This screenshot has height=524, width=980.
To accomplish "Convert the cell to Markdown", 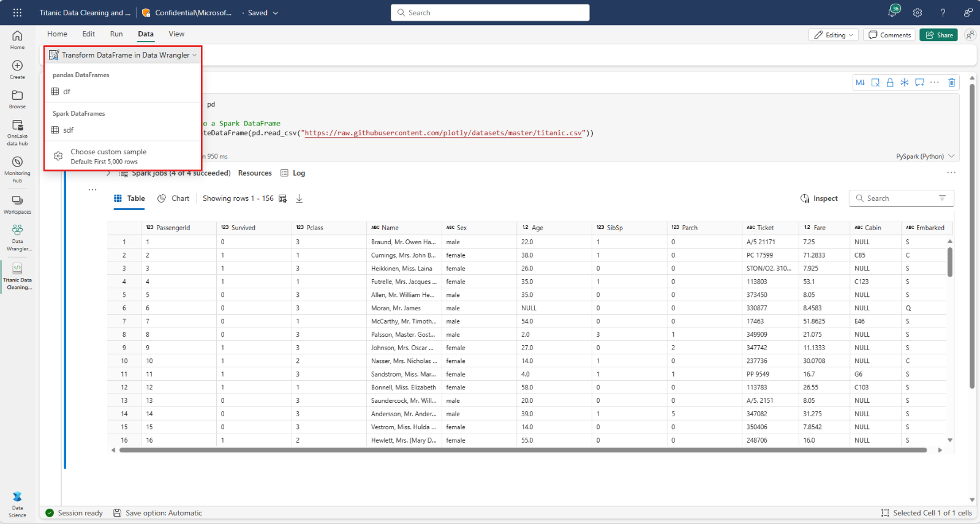I will tap(861, 83).
